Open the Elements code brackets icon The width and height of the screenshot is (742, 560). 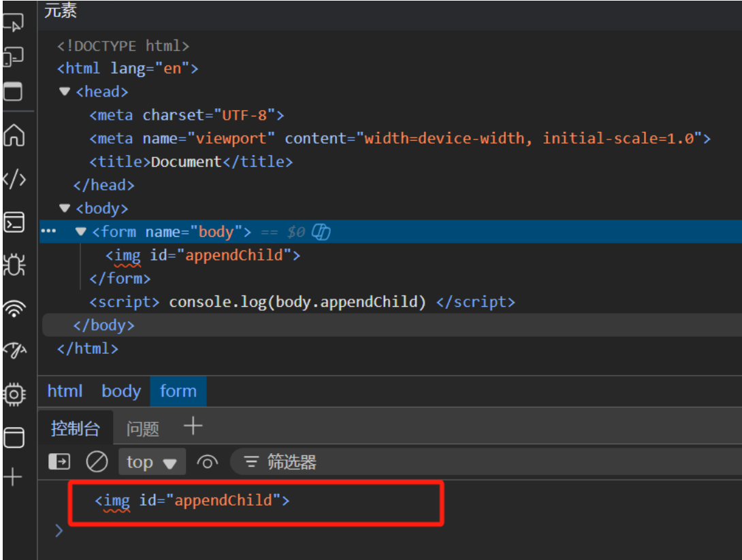click(x=14, y=179)
